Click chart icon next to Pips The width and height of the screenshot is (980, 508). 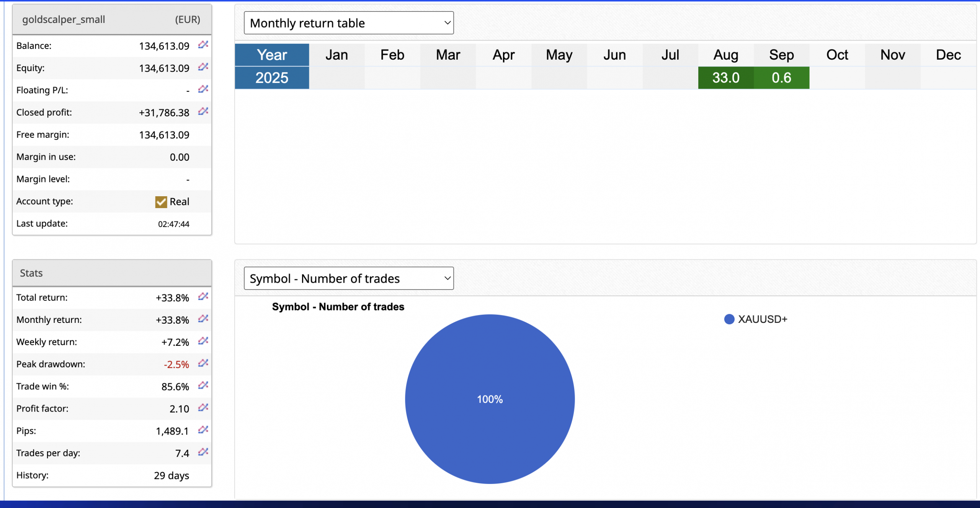click(x=203, y=430)
